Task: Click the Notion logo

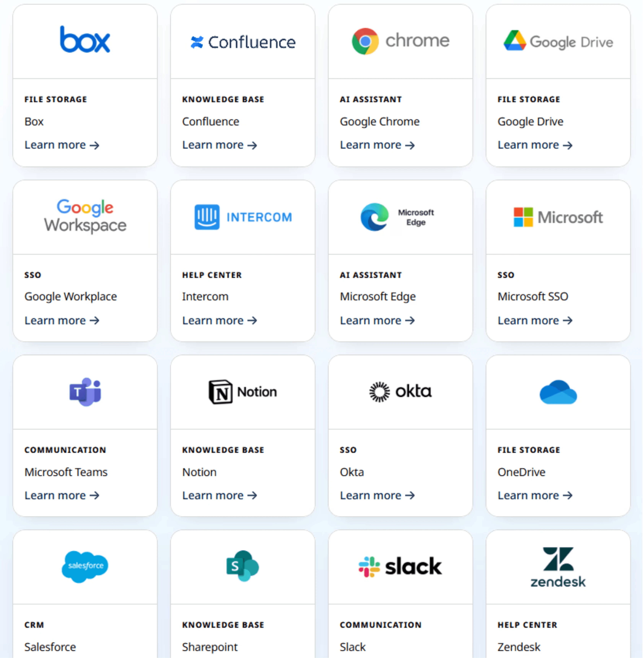Action: [243, 392]
